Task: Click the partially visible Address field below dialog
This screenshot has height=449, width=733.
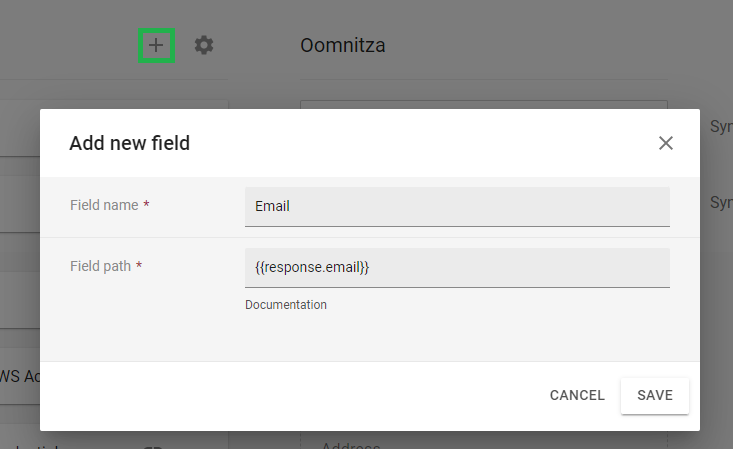Action: click(x=351, y=445)
